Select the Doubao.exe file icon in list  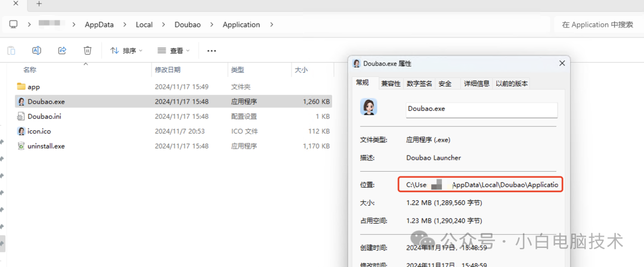tap(21, 101)
